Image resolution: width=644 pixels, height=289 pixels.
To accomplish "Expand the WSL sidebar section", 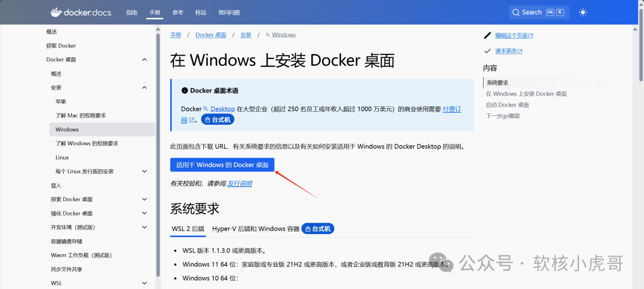I will click(x=144, y=283).
